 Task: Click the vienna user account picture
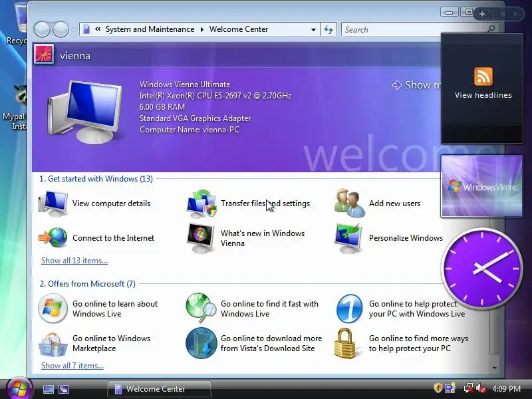coord(44,55)
